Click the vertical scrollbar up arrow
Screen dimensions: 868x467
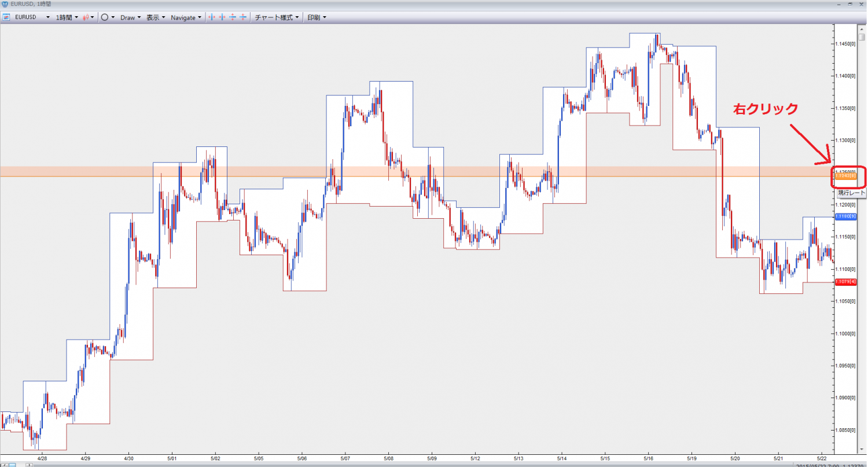pyautogui.click(x=861, y=30)
